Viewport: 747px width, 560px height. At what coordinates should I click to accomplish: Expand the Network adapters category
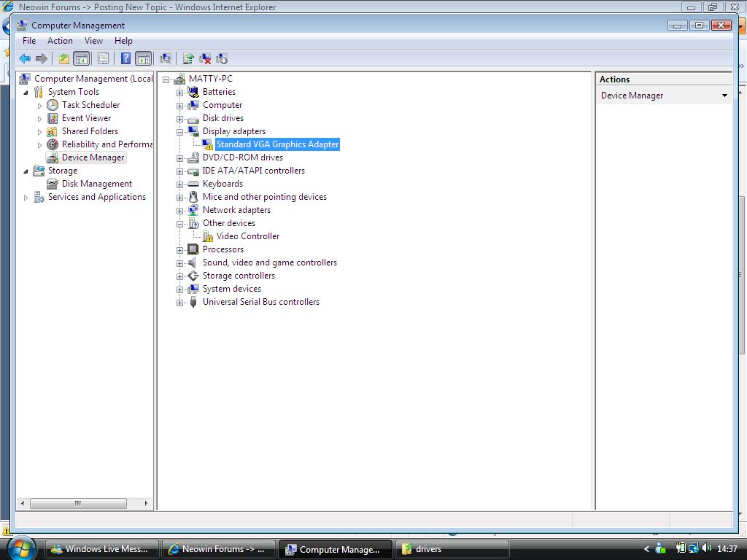tap(179, 210)
